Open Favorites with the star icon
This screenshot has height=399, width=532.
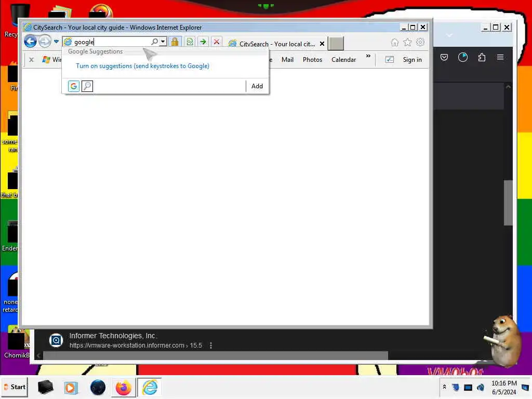[407, 43]
